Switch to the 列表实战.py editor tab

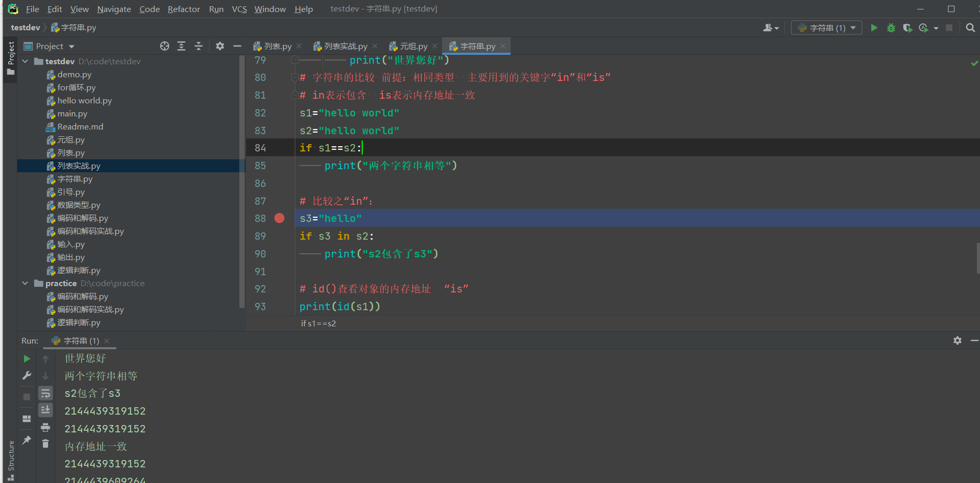tap(345, 46)
